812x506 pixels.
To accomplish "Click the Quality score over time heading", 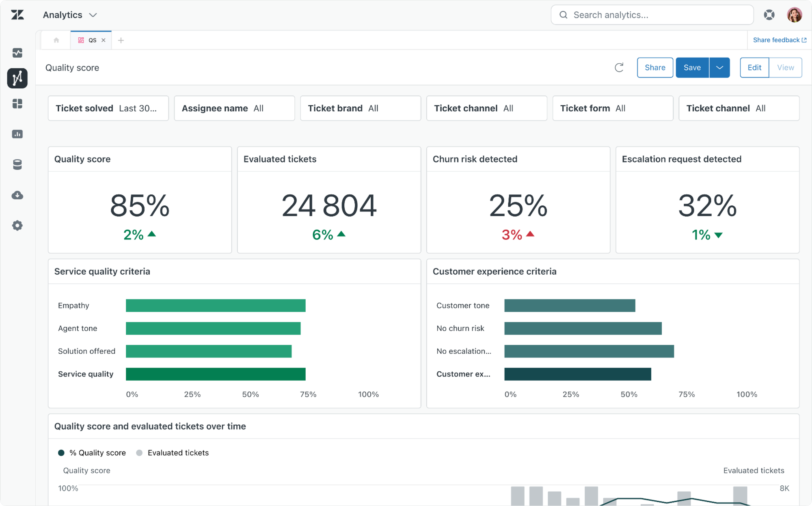I will coord(150,426).
